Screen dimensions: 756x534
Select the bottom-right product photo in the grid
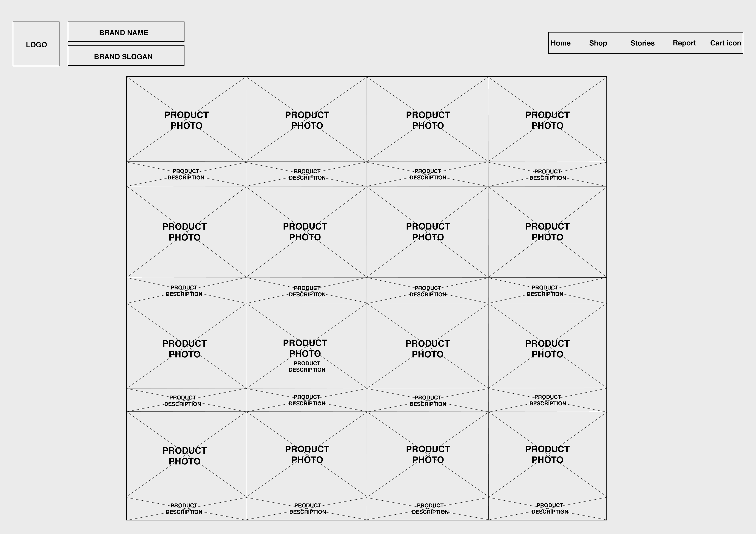547,454
